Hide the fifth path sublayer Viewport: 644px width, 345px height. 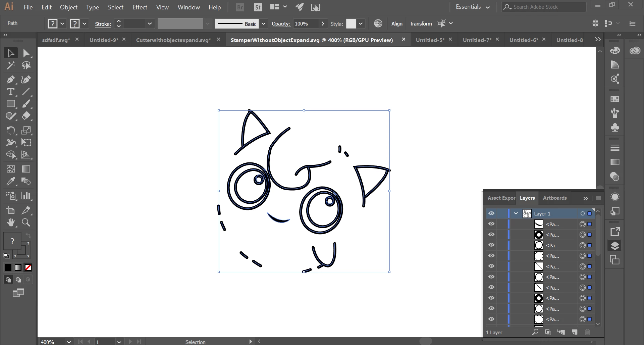(x=491, y=266)
